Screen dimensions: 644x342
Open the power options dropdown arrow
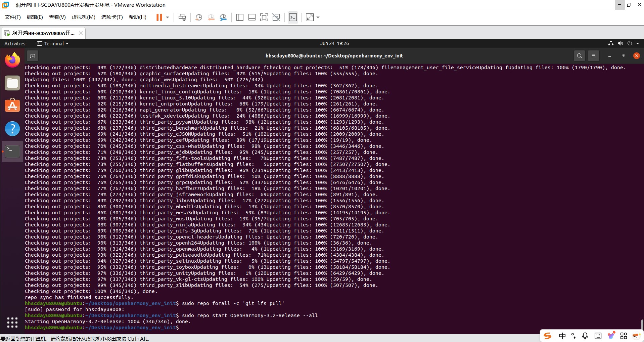coord(168,17)
